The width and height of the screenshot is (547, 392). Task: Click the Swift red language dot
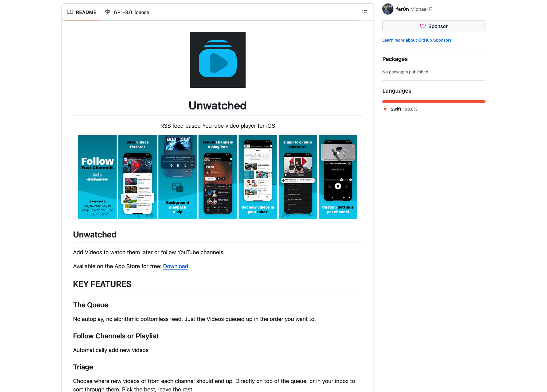tap(385, 109)
